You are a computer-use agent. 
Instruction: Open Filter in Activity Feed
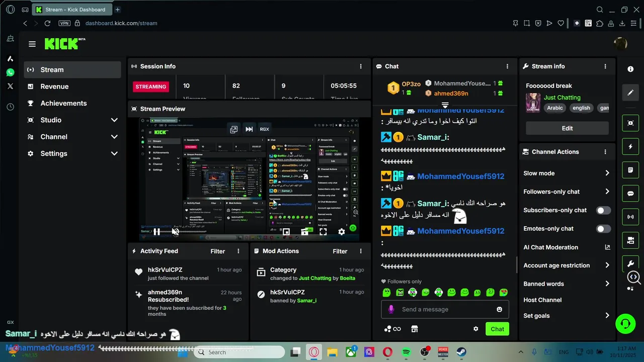[x=218, y=251]
